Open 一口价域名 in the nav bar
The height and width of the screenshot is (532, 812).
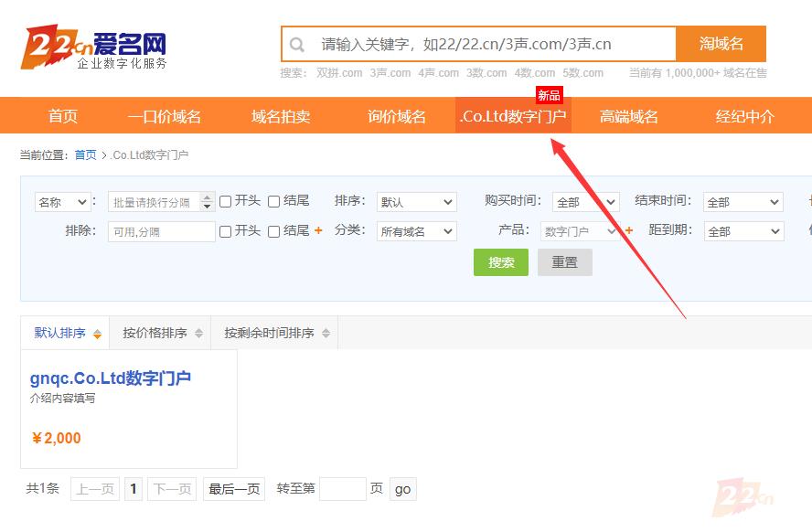pos(165,116)
